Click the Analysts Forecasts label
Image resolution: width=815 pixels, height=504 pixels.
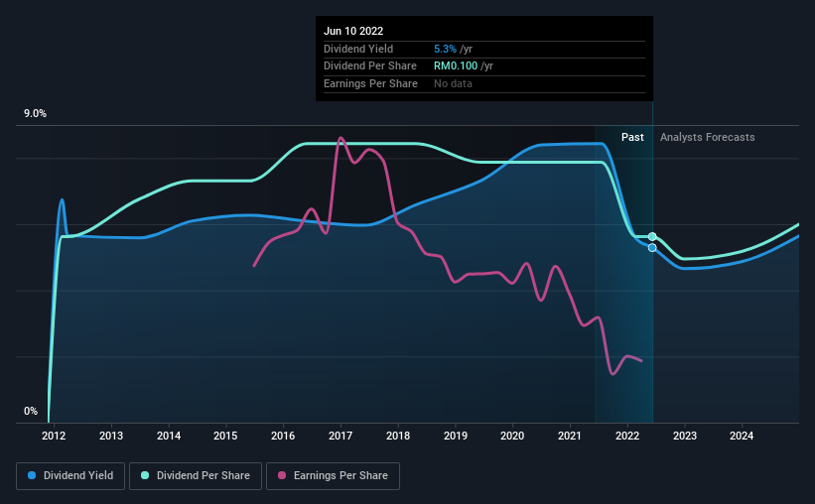(x=708, y=137)
